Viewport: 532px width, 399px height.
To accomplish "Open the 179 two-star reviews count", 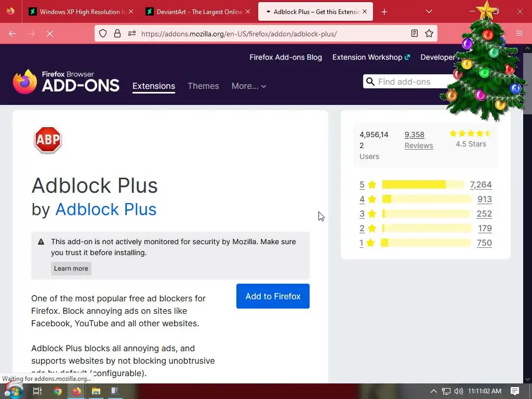I will click(x=485, y=229).
